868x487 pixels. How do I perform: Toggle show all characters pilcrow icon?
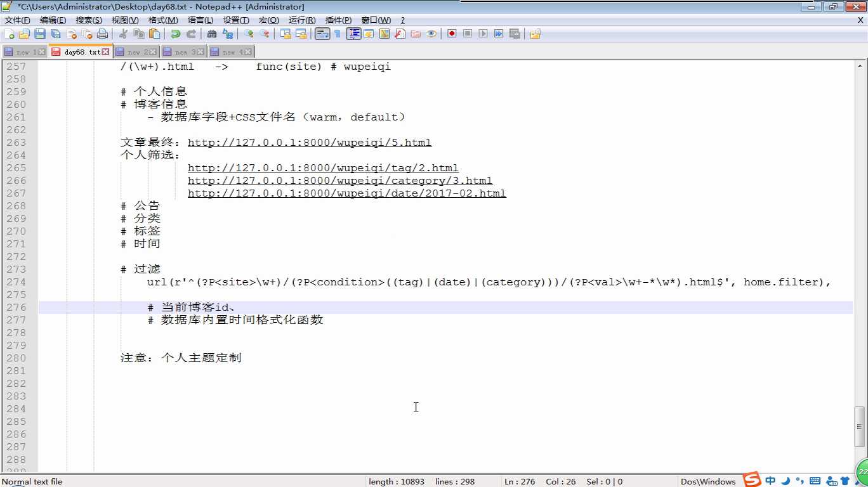pyautogui.click(x=338, y=34)
